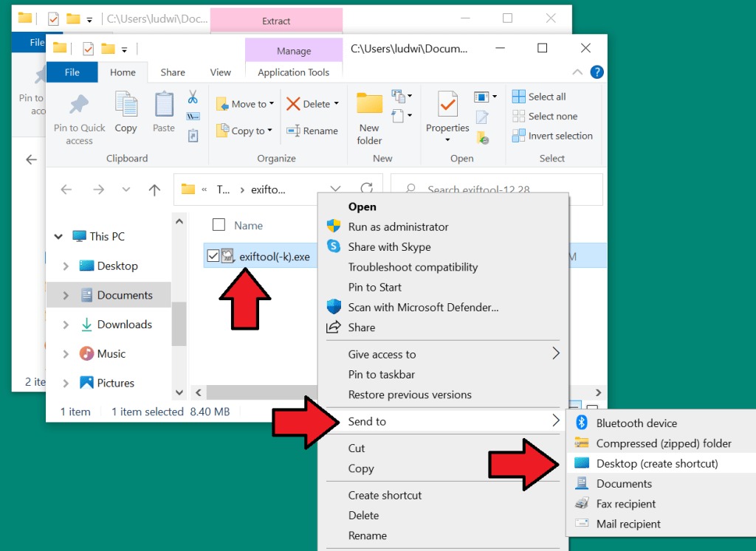Image resolution: width=756 pixels, height=551 pixels.
Task: Switch to the View ribbon tab
Action: (x=220, y=72)
